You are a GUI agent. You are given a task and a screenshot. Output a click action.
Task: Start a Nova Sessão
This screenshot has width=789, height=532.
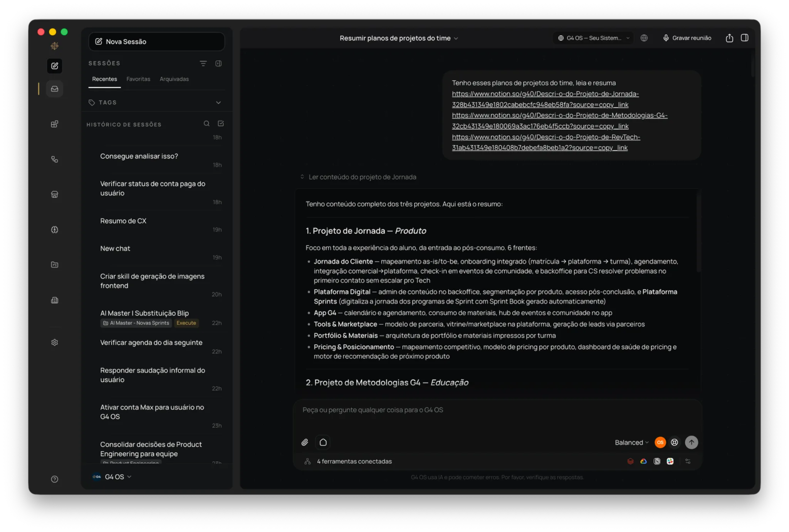pos(156,41)
